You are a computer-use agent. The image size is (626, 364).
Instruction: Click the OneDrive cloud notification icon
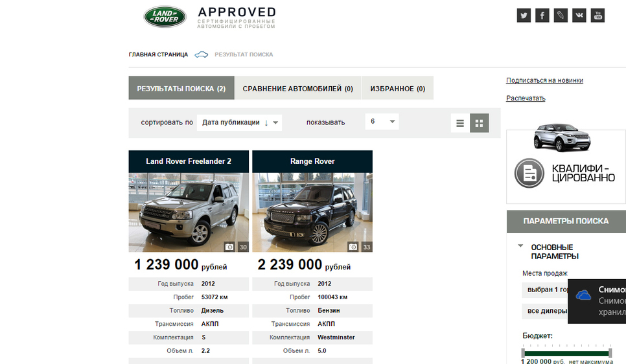[x=583, y=295]
